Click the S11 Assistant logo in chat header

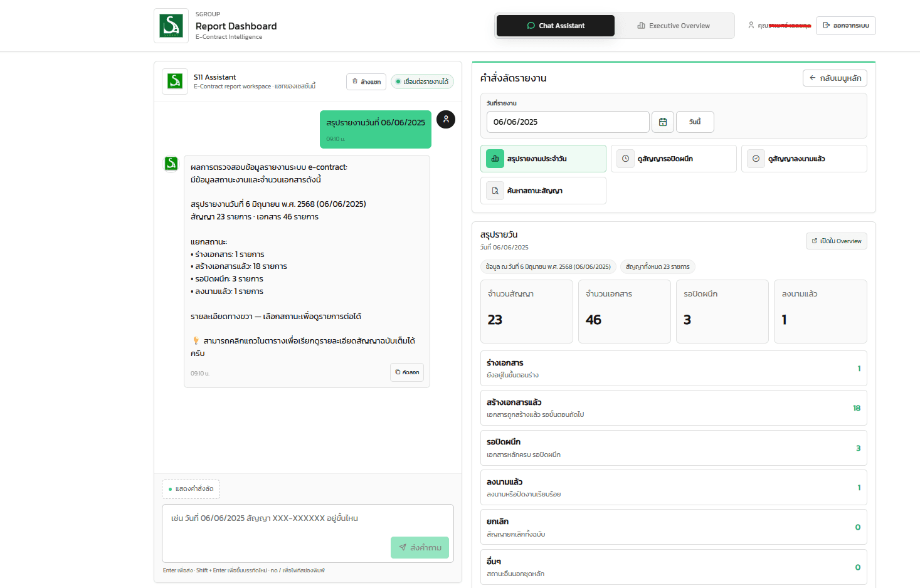175,81
